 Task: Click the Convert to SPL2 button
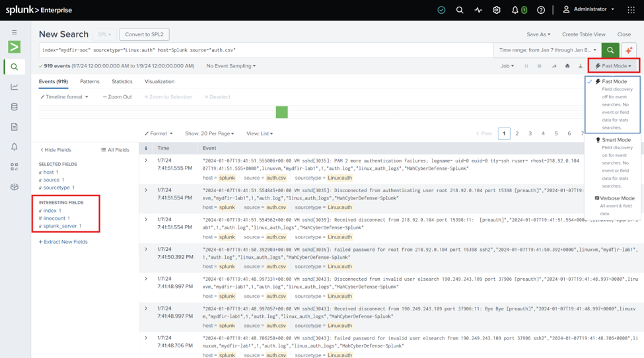click(x=144, y=34)
